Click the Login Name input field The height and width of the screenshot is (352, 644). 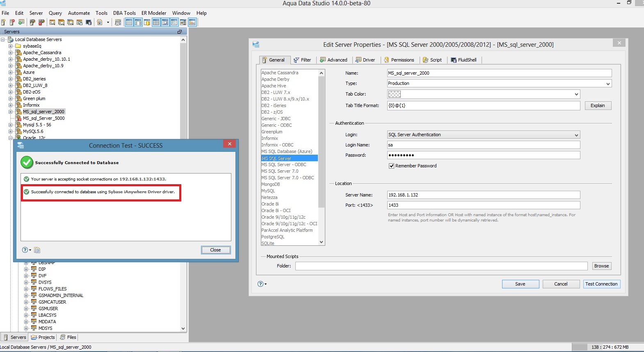484,145
